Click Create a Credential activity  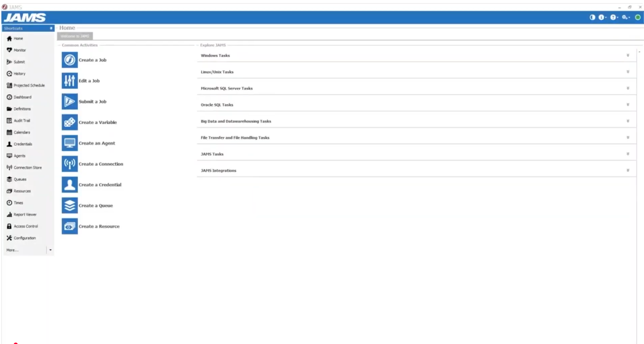click(x=100, y=184)
